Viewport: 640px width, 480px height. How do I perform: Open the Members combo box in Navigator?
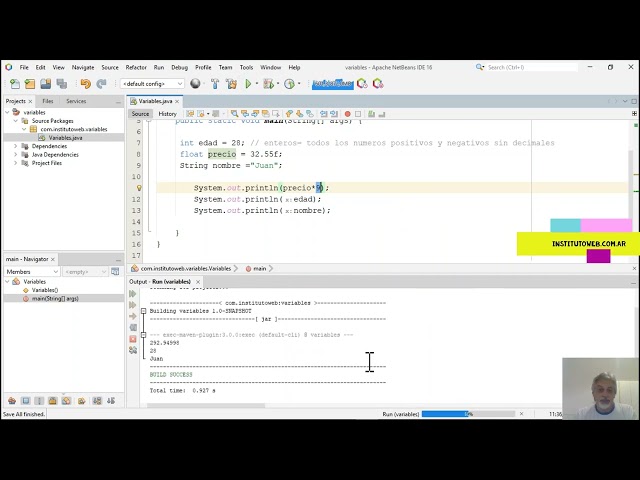tap(32, 271)
